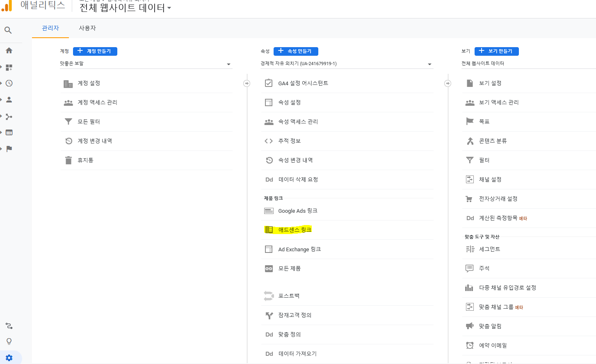
Task: Open 채널 설정
Action: [x=529, y=180]
